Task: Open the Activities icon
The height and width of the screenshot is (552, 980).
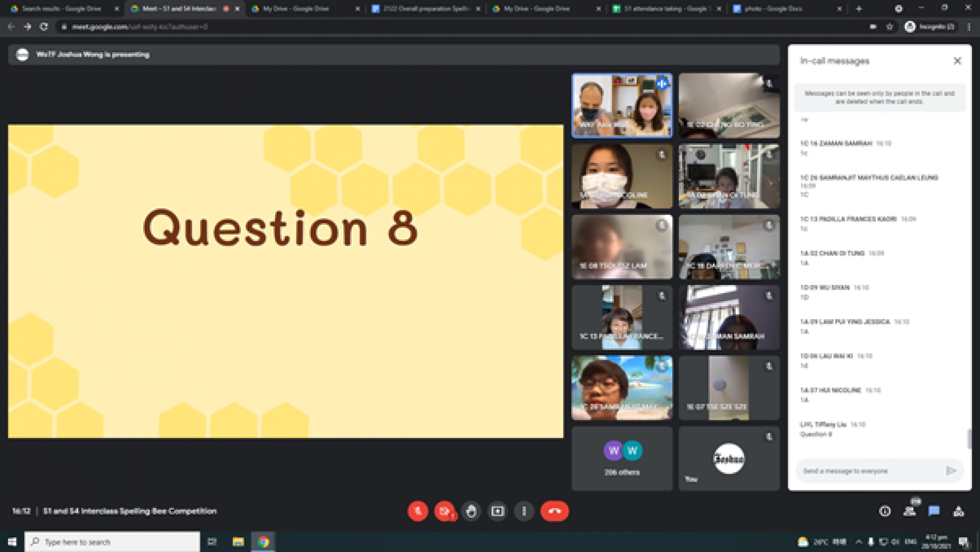Action: pyautogui.click(x=959, y=511)
